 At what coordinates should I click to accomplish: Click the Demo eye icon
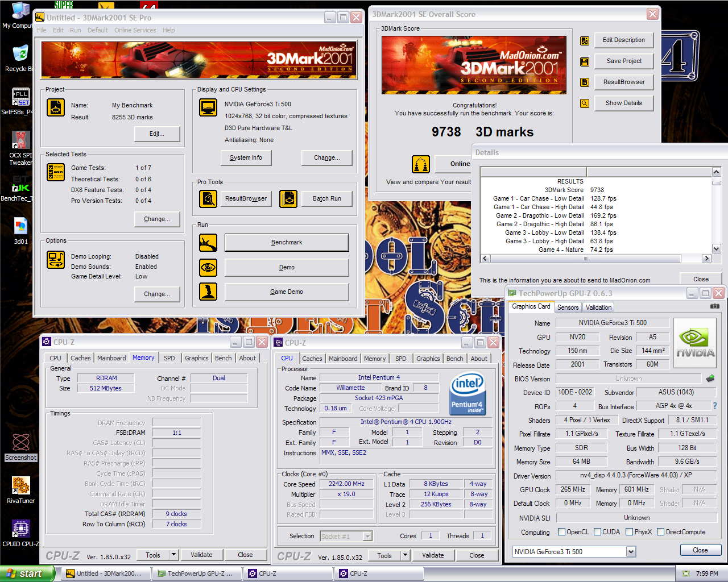pyautogui.click(x=208, y=267)
